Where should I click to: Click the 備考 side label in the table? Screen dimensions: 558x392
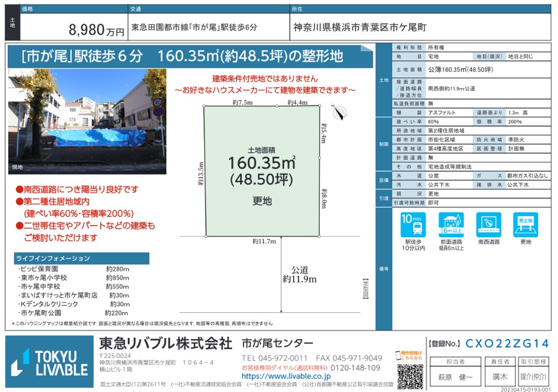[x=384, y=269]
